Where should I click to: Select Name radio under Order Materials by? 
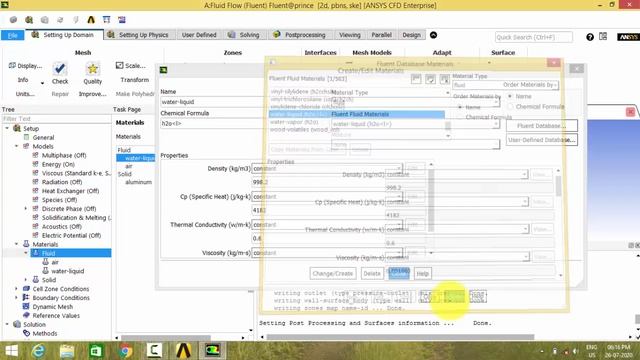pyautogui.click(x=510, y=96)
